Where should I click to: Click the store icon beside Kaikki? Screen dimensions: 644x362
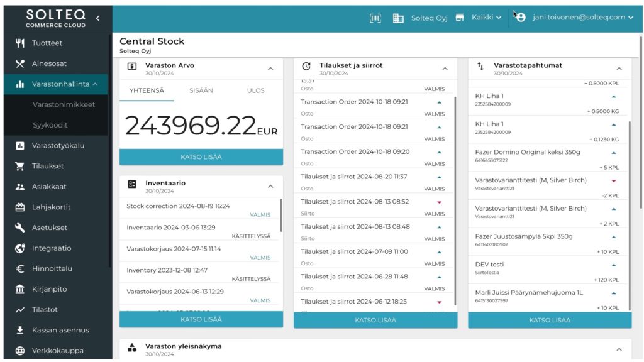pos(460,18)
